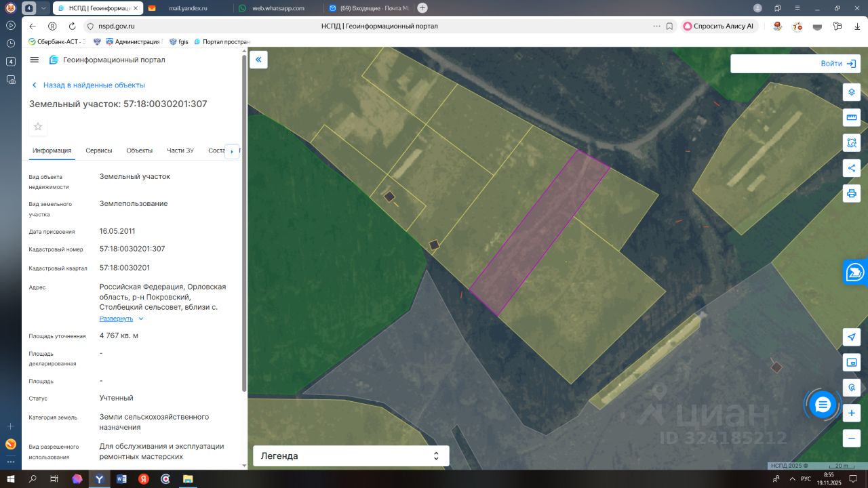Open the Legend dropdown

point(351,456)
